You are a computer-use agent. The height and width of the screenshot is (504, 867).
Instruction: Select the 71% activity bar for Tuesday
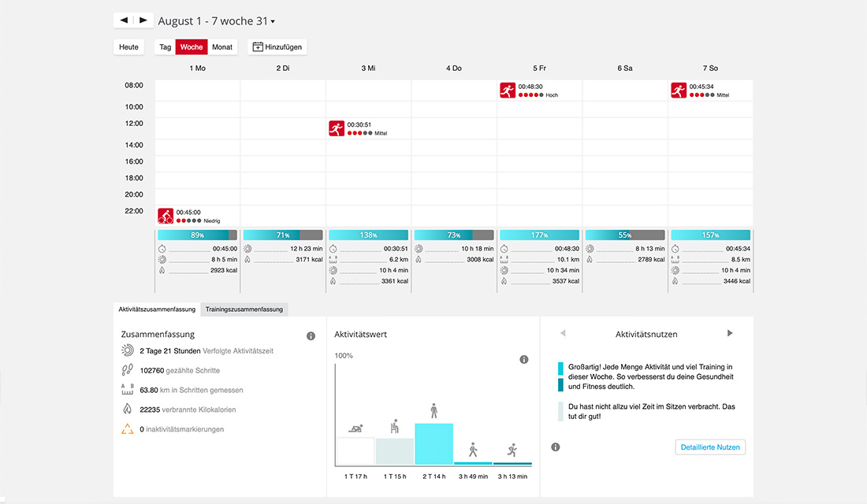(x=282, y=235)
